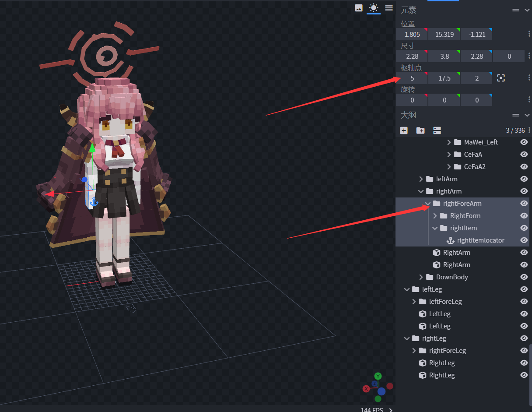Viewport: 532px width, 412px height.
Task: Toggle visibility of the leftArm group
Action: point(524,179)
